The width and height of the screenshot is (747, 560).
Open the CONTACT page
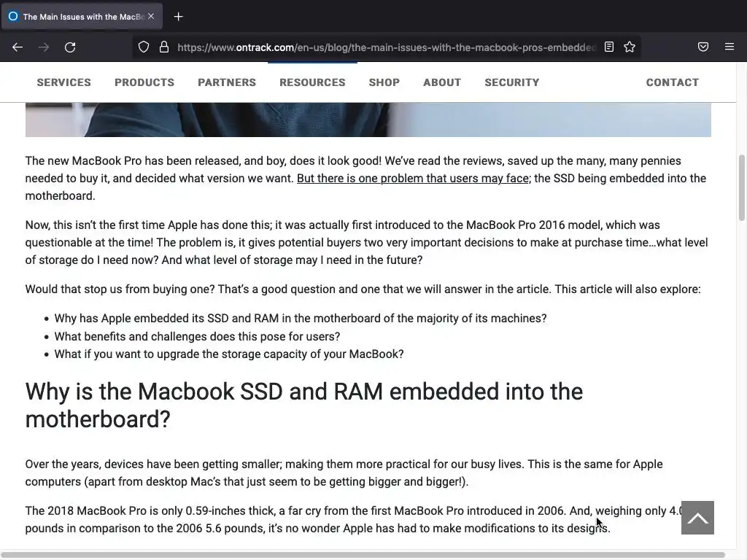(672, 82)
